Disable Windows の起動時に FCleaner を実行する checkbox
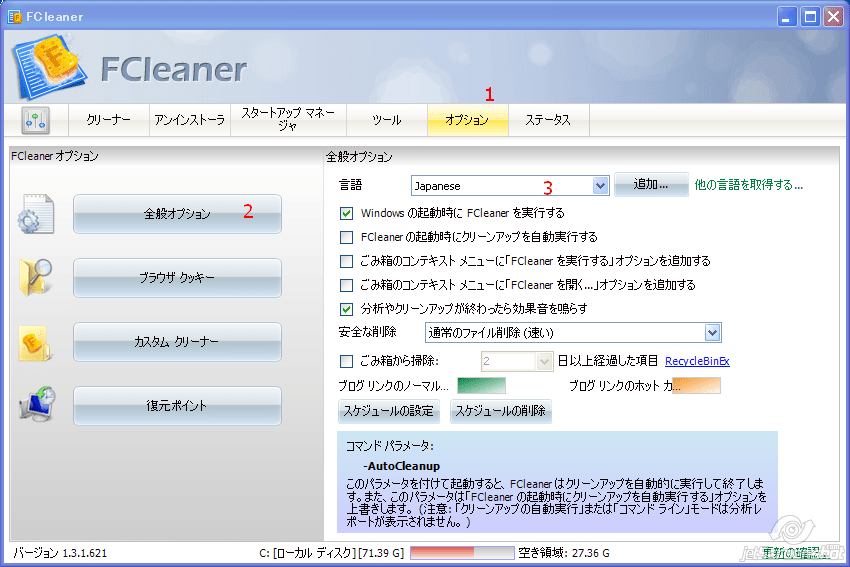850x567 pixels. (x=347, y=213)
